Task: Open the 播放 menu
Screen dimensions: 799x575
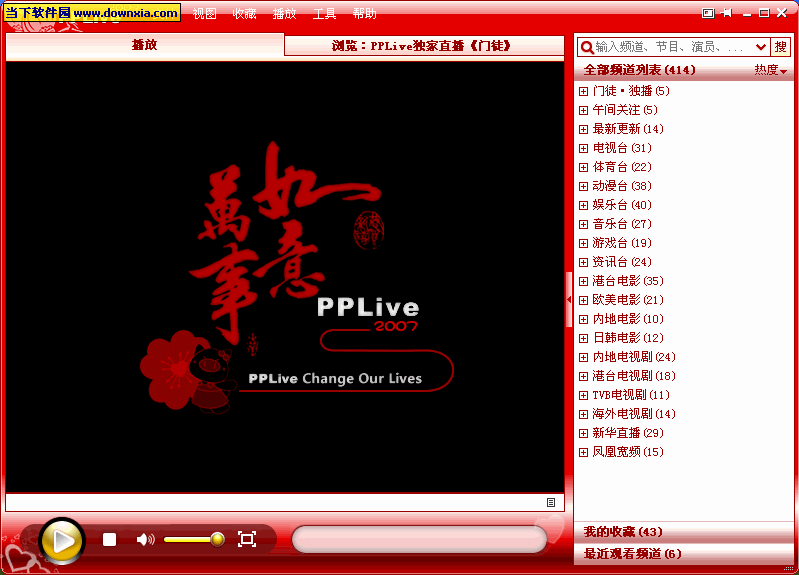Action: tap(284, 14)
